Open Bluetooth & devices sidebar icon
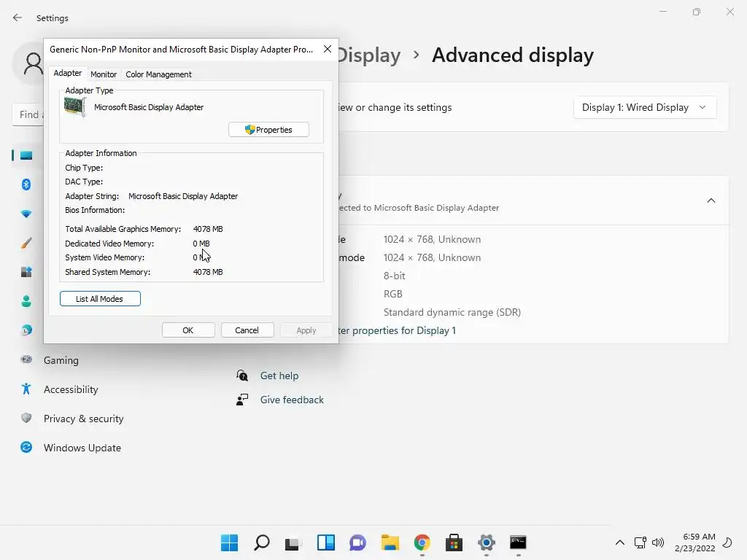 click(x=26, y=184)
